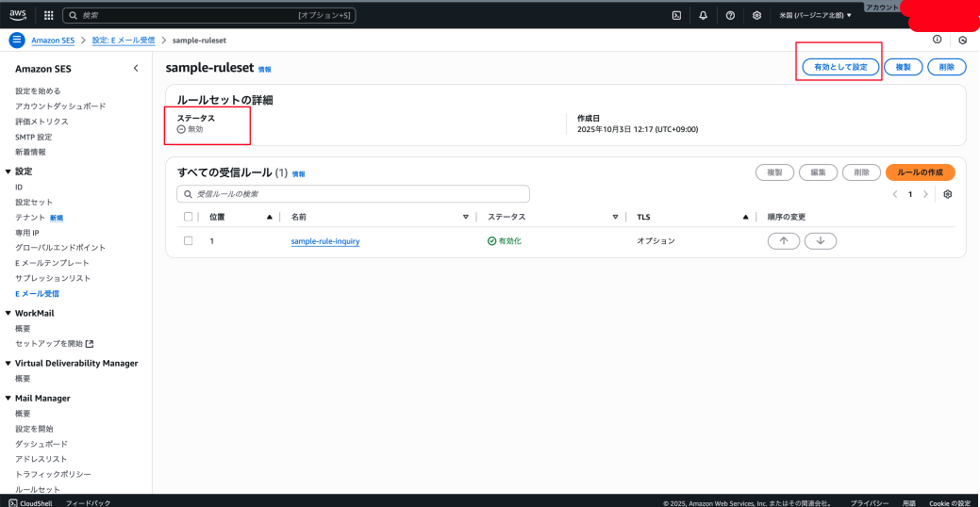Open トラフィックポリシー in sidebar
Viewport: 980px width, 507px height.
53,475
